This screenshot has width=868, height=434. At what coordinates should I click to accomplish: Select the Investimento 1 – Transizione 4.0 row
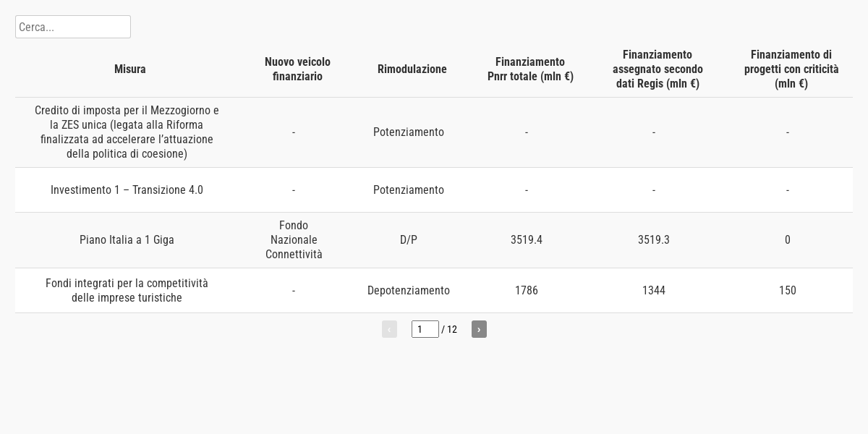pyautogui.click(x=127, y=190)
